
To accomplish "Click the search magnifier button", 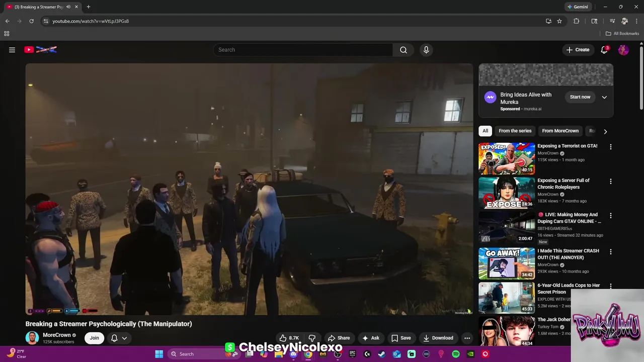I will [x=404, y=50].
